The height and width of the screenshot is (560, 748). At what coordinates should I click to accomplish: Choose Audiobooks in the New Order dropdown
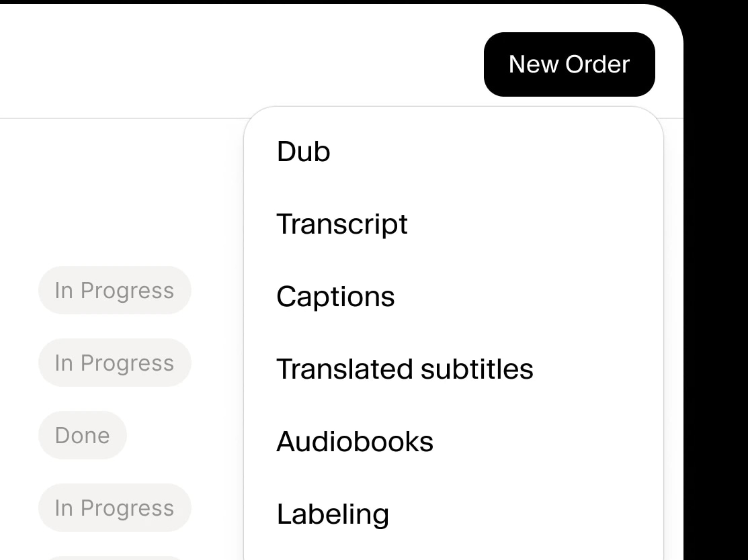point(355,441)
